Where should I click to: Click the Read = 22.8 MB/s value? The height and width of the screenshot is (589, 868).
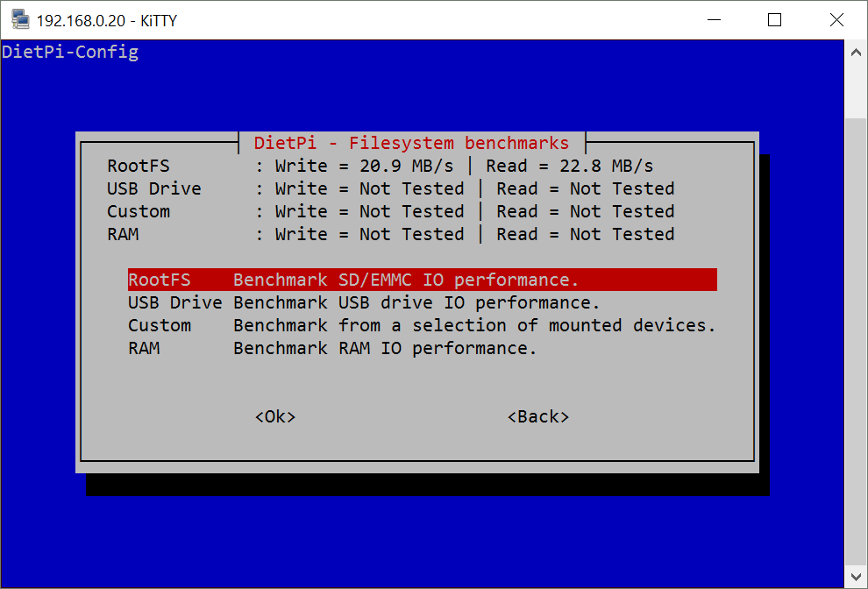(x=570, y=166)
